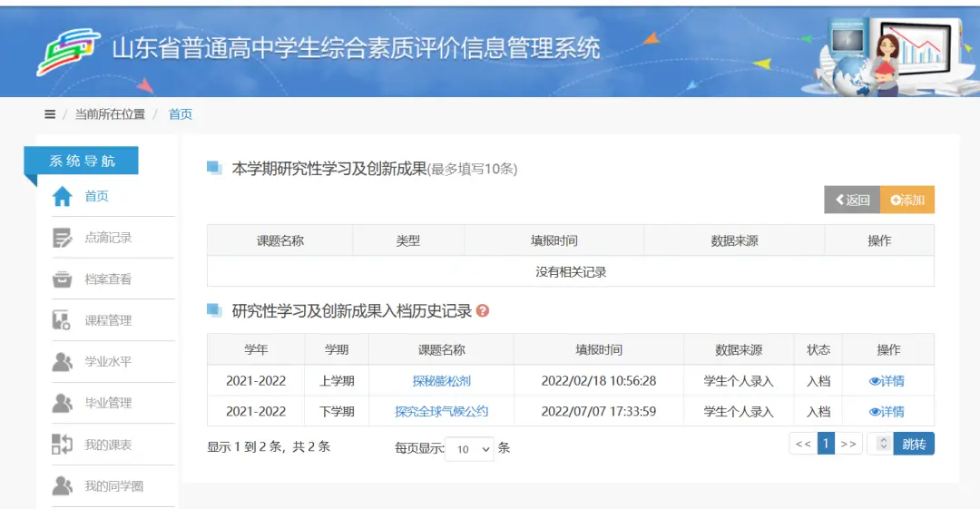Go to the next page with >>
The height and width of the screenshot is (509, 980).
point(848,444)
